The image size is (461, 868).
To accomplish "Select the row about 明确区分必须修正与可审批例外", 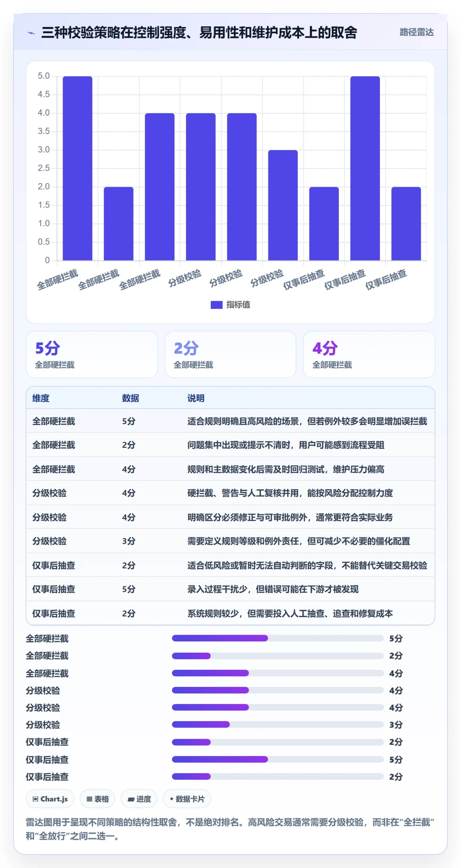I will tap(230, 517).
